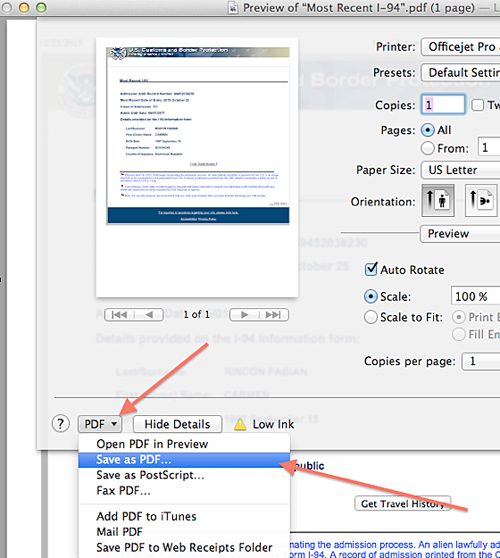Go to previous page of preview

pos(149,315)
